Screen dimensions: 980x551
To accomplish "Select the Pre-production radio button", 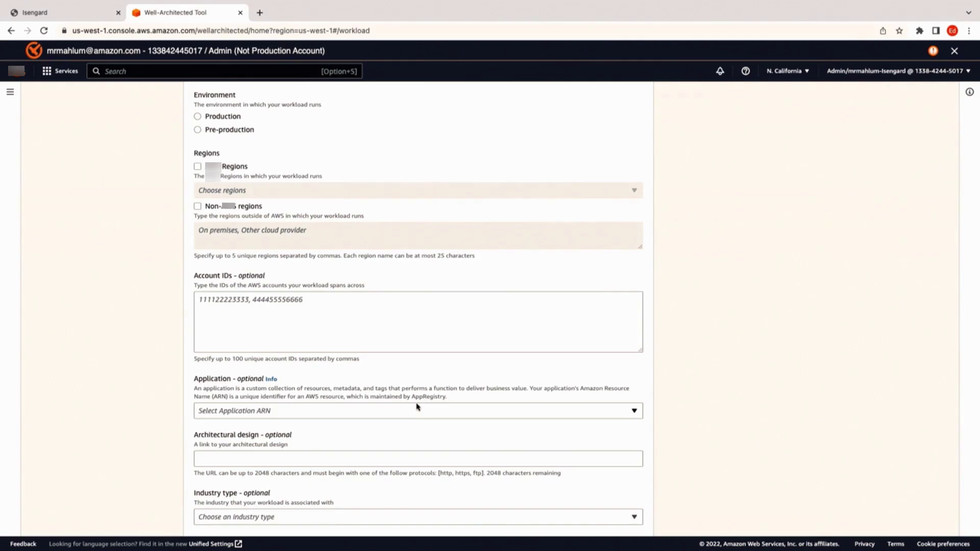I will tap(198, 130).
